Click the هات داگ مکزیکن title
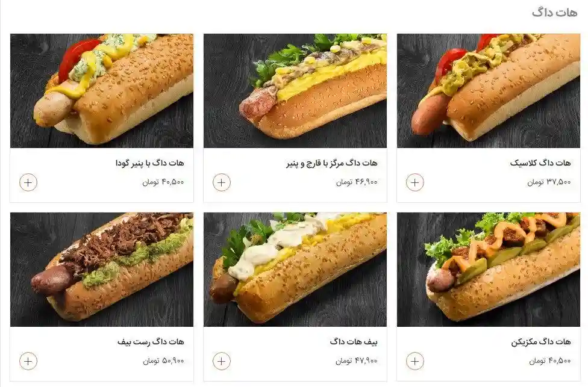The width and height of the screenshot is (588, 387). 541,342
